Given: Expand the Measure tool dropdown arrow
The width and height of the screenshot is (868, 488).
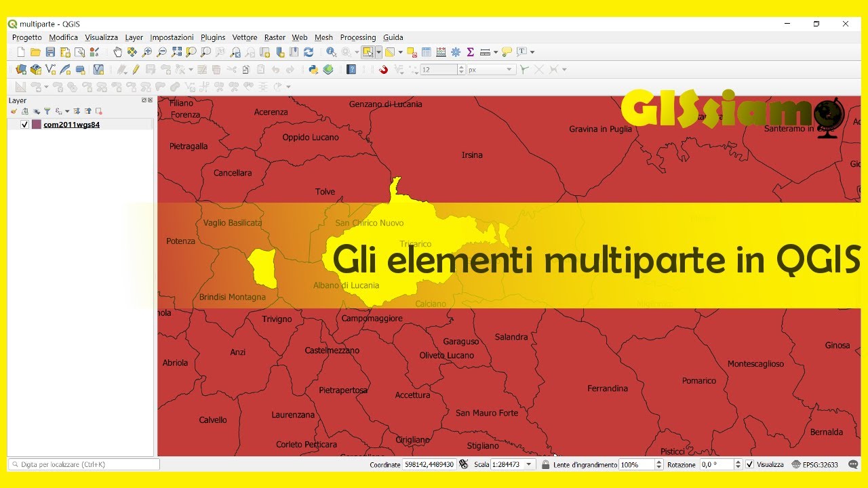Looking at the screenshot, I should click(496, 52).
